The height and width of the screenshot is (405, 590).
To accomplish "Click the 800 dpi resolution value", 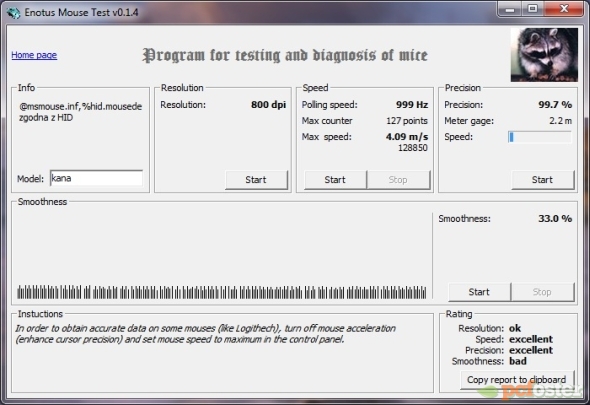I will click(268, 105).
